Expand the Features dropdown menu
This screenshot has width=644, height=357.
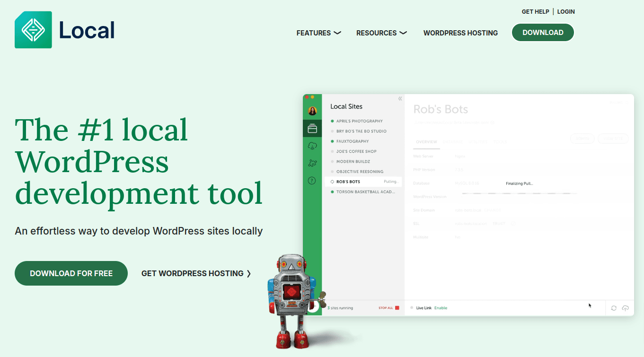point(318,33)
